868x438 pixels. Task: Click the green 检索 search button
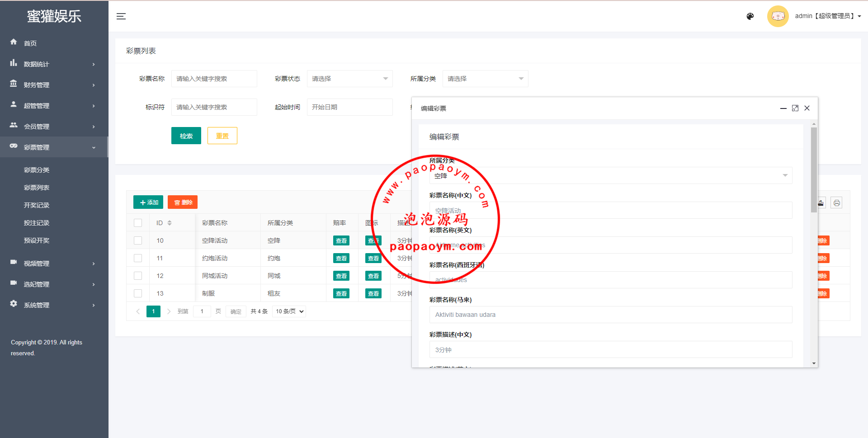point(186,136)
